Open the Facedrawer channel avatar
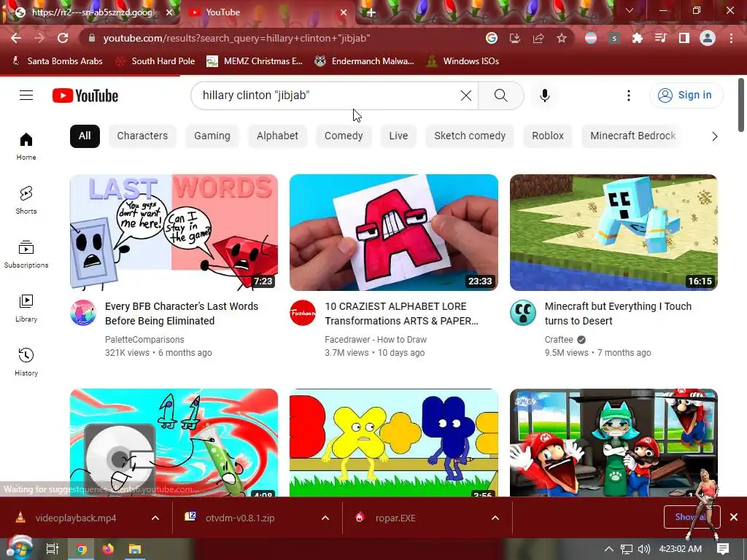747x560 pixels. point(303,313)
